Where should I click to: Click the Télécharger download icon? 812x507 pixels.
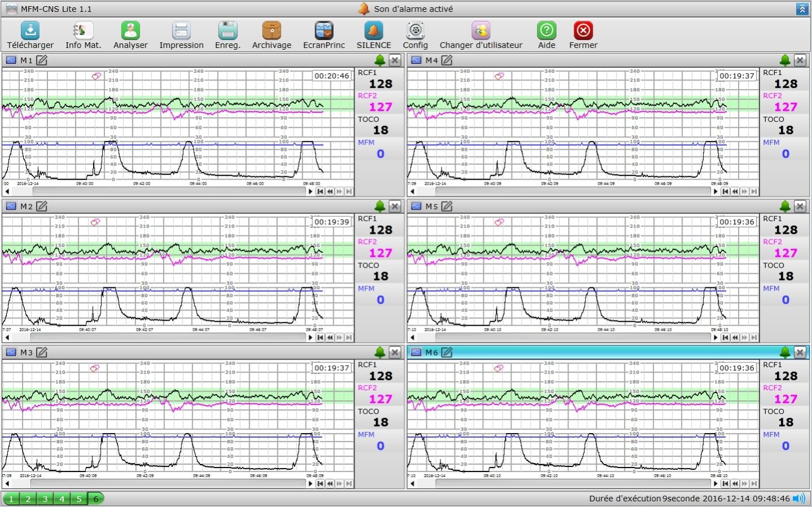click(x=30, y=30)
